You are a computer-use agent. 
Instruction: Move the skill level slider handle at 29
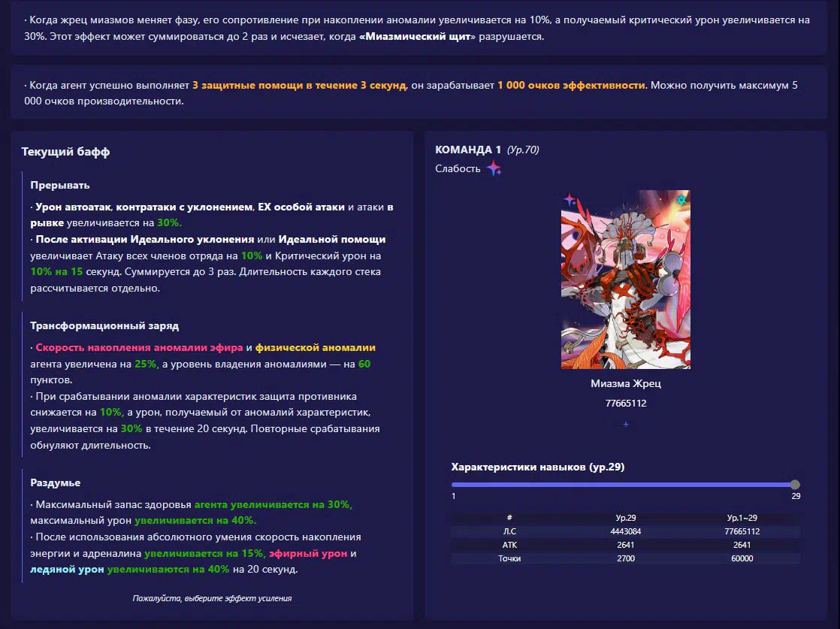click(x=795, y=485)
